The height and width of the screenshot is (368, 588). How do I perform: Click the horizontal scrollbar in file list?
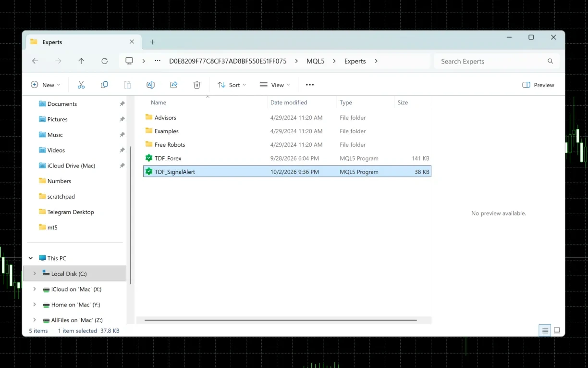(x=281, y=320)
